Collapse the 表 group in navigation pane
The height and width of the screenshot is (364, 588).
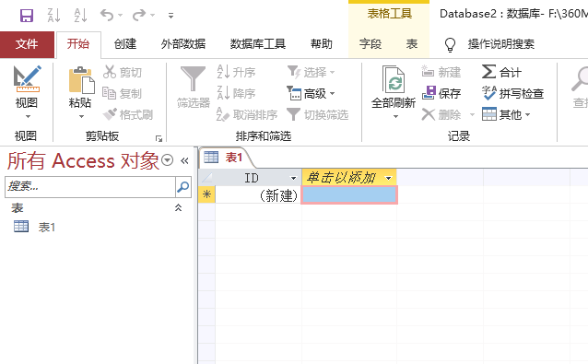179,207
